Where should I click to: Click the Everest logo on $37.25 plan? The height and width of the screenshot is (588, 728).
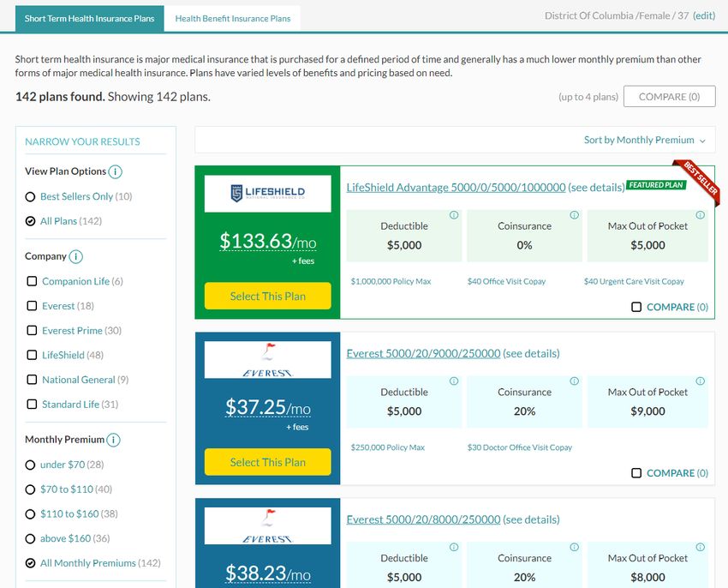(268, 360)
